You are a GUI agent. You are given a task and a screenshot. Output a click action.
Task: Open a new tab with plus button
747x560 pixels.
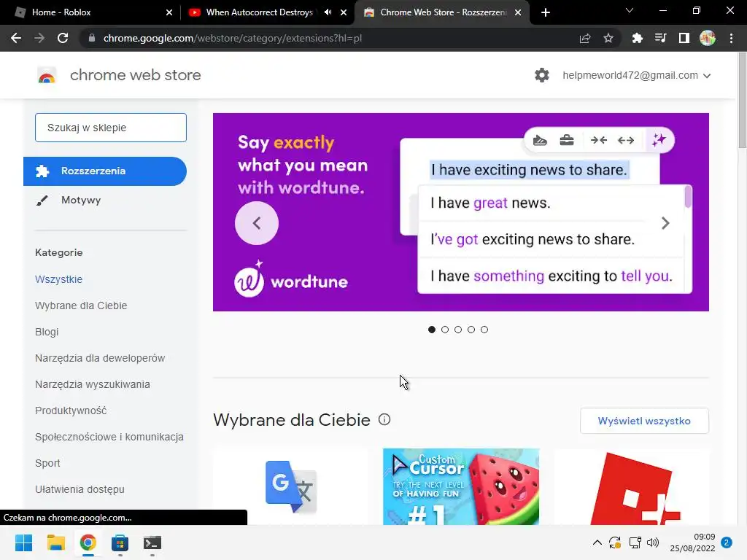[546, 12]
